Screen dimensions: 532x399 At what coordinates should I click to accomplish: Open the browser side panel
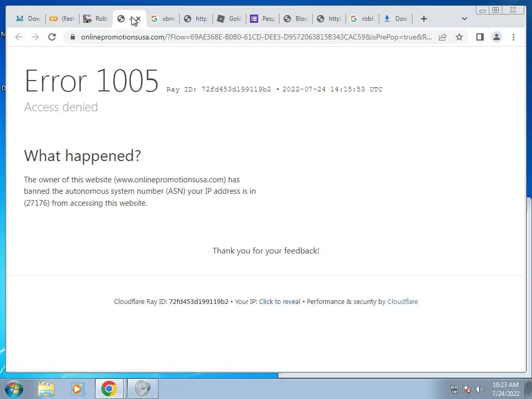tap(480, 37)
